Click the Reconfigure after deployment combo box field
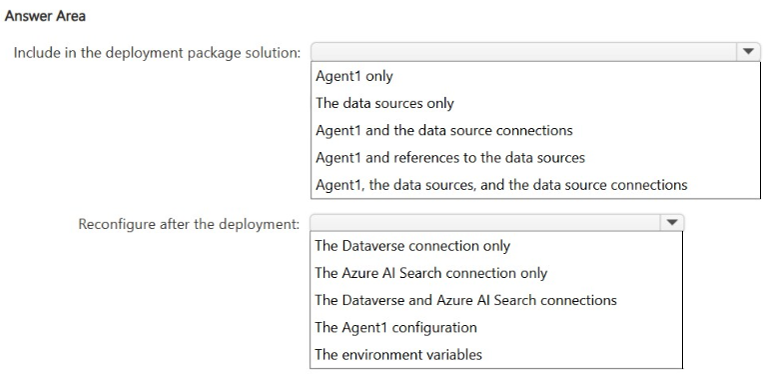 click(x=497, y=223)
